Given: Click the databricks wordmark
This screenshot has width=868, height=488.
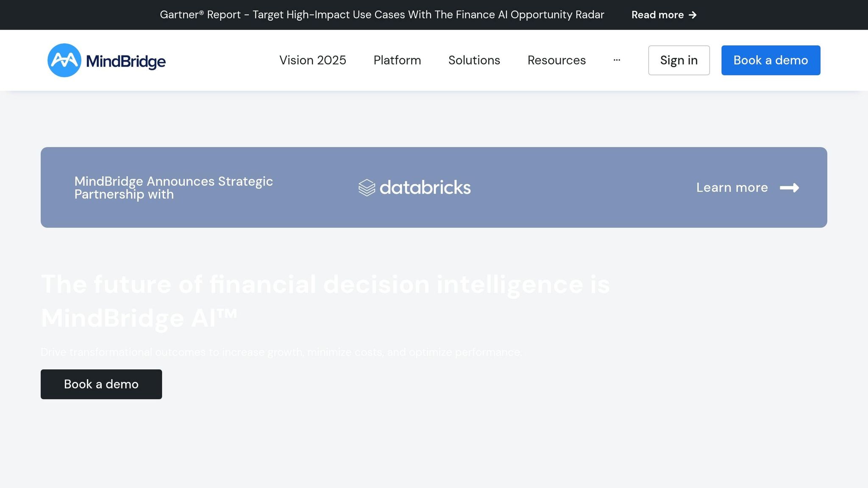Looking at the screenshot, I should (x=425, y=187).
